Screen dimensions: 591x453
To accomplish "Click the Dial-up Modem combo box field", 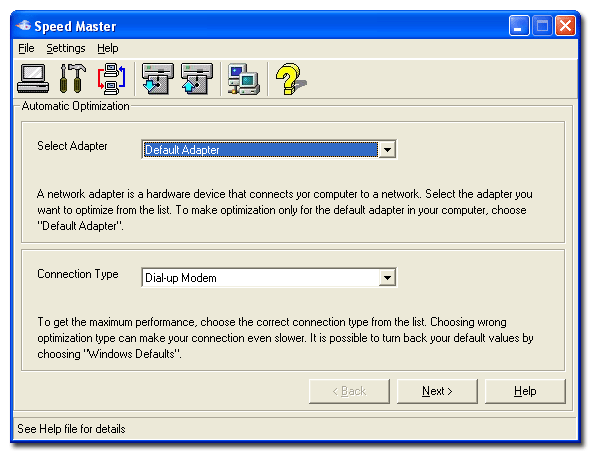I will tap(269, 278).
